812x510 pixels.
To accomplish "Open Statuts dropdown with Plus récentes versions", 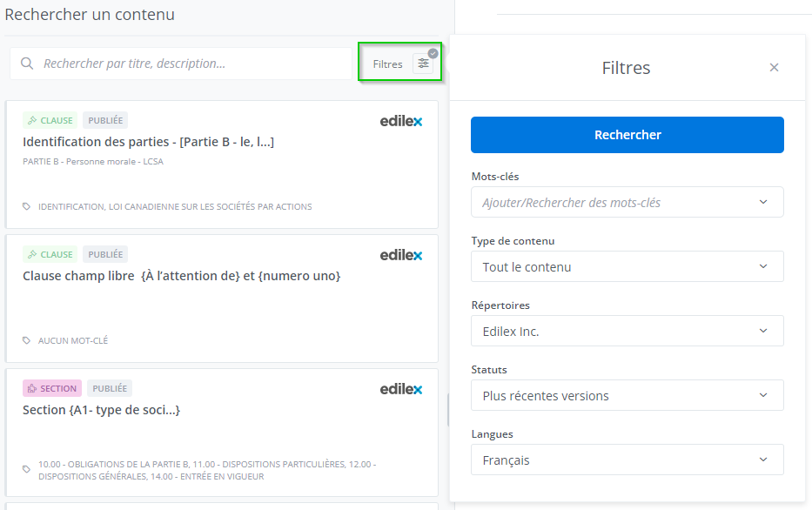I will pyautogui.click(x=627, y=396).
